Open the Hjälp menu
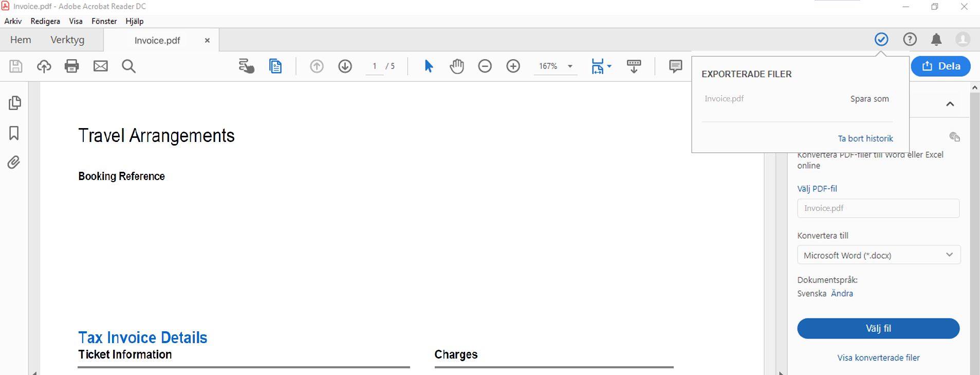This screenshot has height=375, width=980. click(135, 21)
